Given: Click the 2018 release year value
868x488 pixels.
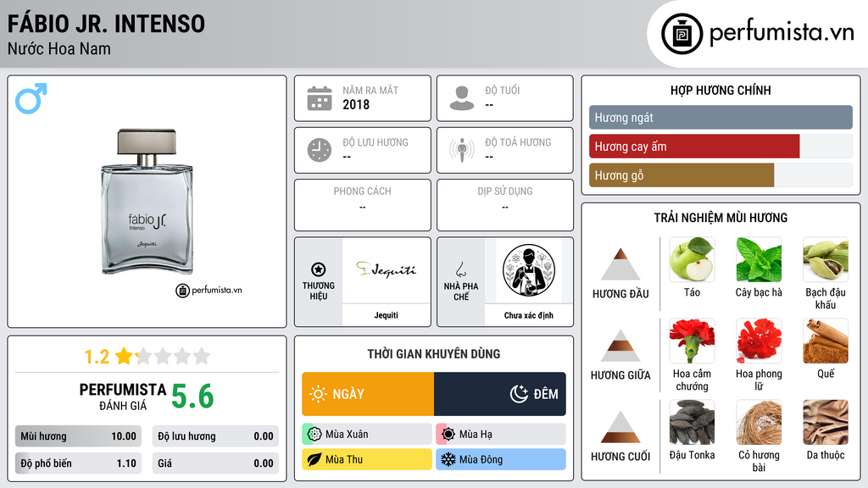Looking at the screenshot, I should pyautogui.click(x=356, y=104).
